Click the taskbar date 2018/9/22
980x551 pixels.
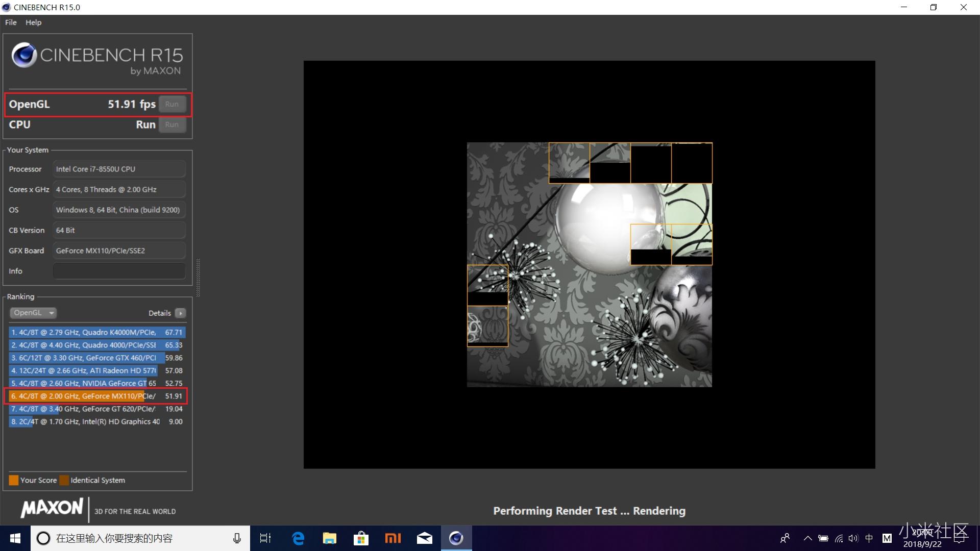coord(922,544)
